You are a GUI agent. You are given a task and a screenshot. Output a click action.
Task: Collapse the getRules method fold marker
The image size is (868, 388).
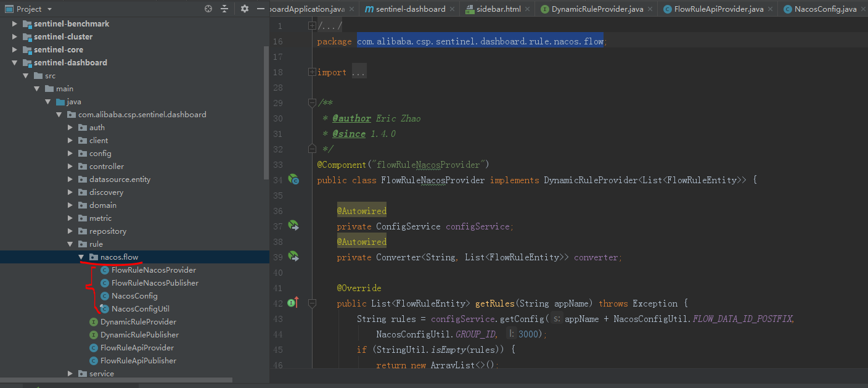pos(312,303)
